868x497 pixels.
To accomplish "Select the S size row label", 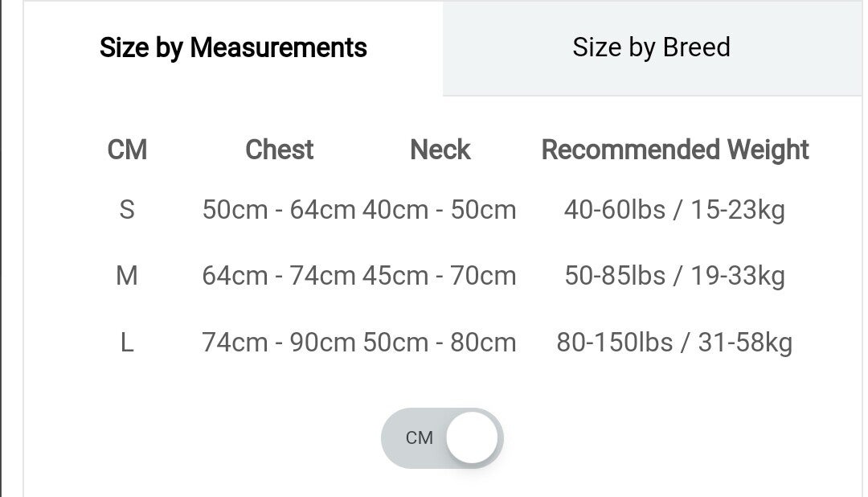I will click(x=127, y=211).
